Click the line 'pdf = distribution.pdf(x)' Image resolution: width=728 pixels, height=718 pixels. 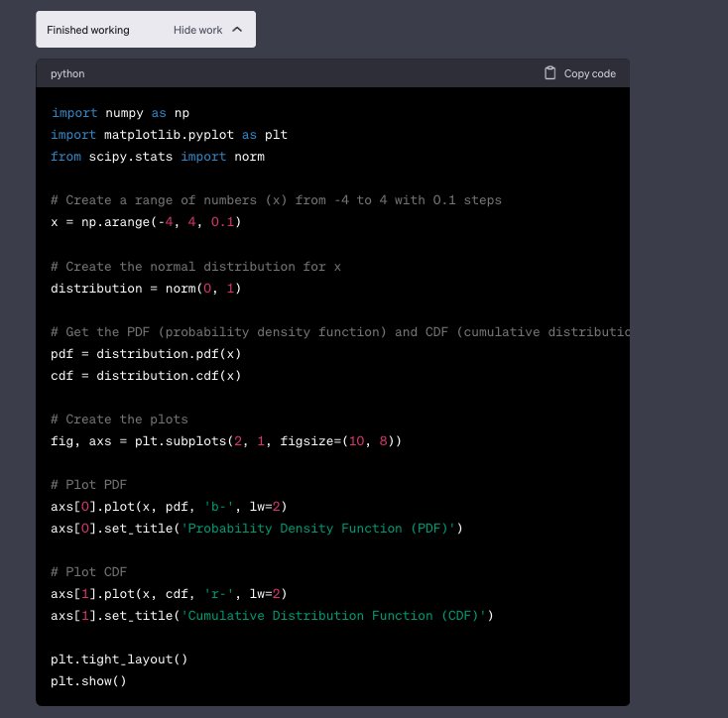click(146, 354)
